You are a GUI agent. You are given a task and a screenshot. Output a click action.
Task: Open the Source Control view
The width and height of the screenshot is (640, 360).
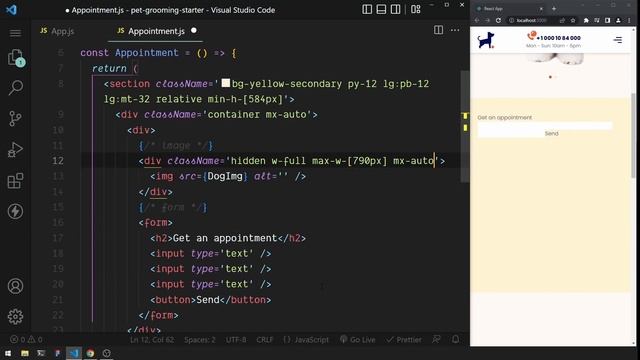pos(16,118)
